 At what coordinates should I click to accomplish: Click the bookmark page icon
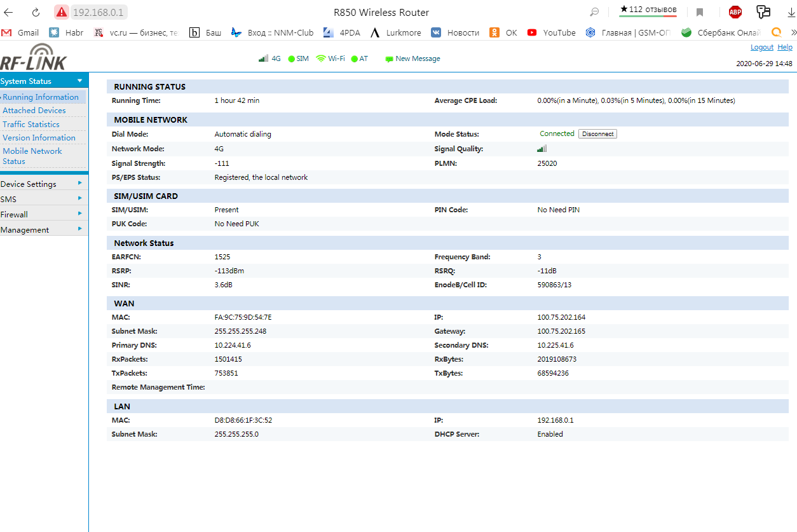pyautogui.click(x=700, y=12)
